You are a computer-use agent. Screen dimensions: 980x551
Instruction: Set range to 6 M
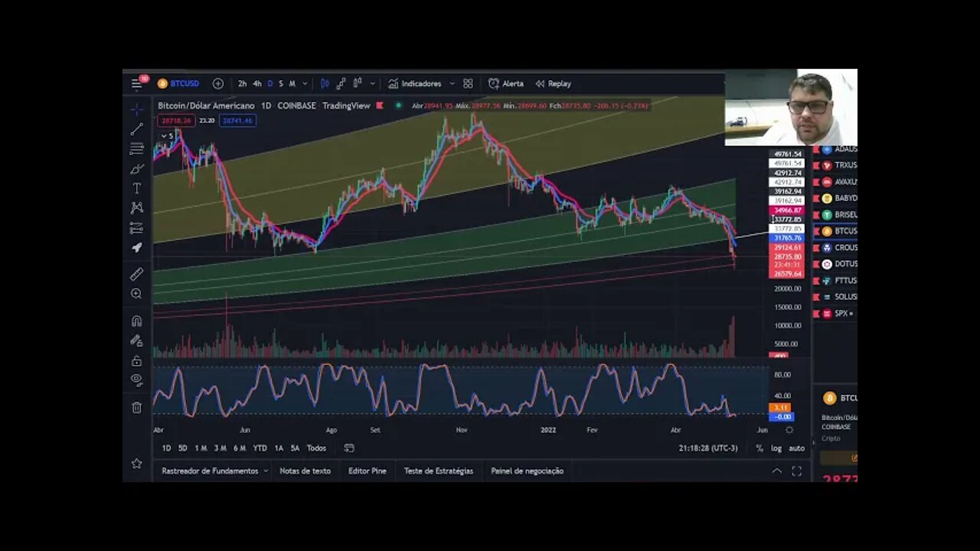click(240, 448)
